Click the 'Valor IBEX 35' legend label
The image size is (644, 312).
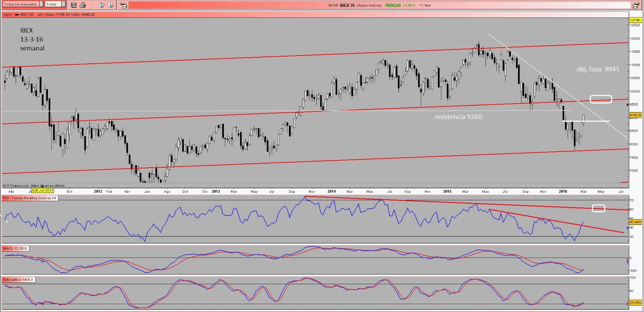click(x=18, y=15)
